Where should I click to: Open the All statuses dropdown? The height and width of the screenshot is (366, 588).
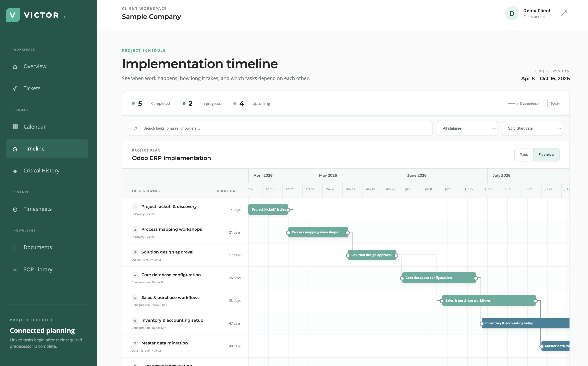pos(467,128)
